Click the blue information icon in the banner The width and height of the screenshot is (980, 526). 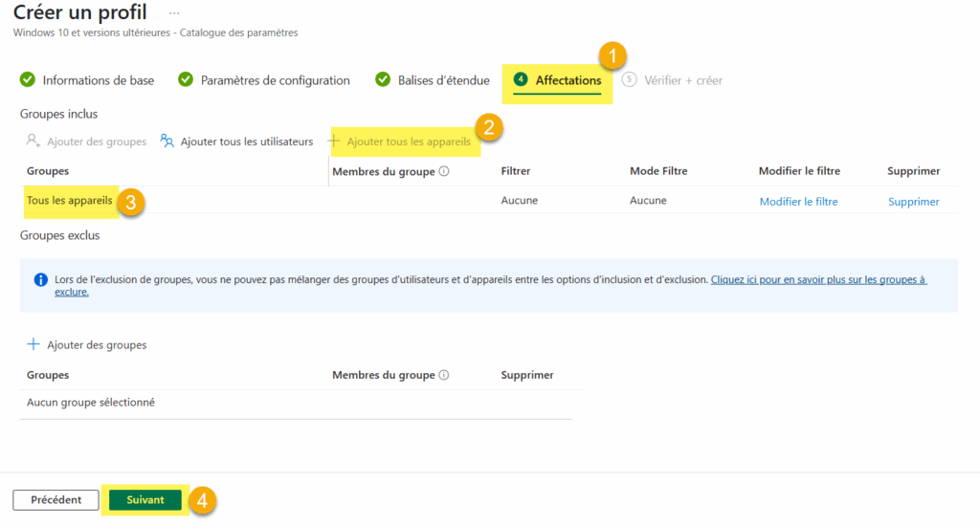[40, 279]
